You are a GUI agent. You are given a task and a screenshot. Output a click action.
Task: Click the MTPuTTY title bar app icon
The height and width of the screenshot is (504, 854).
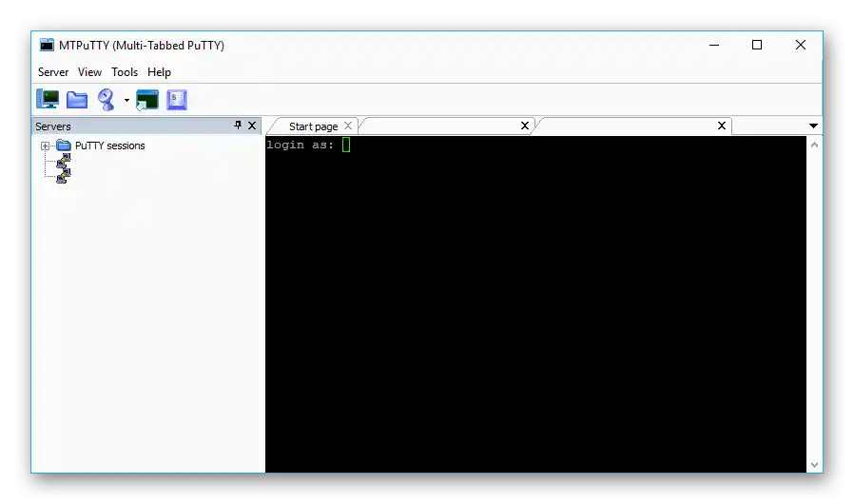pyautogui.click(x=47, y=46)
